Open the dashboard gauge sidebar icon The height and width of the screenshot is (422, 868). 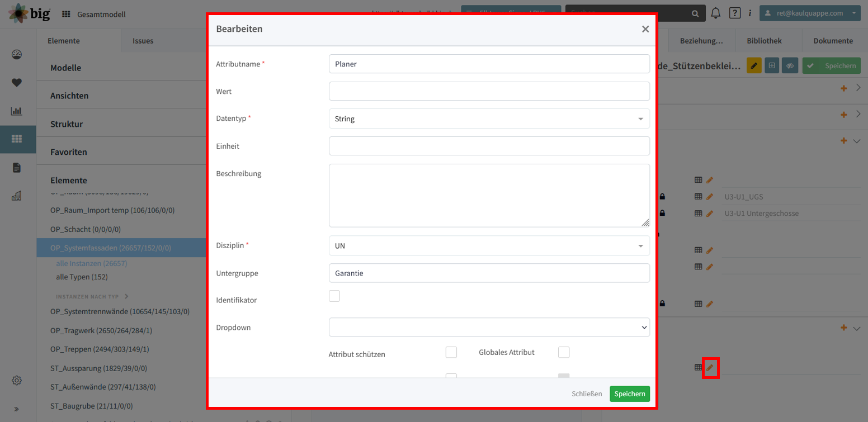[x=17, y=54]
